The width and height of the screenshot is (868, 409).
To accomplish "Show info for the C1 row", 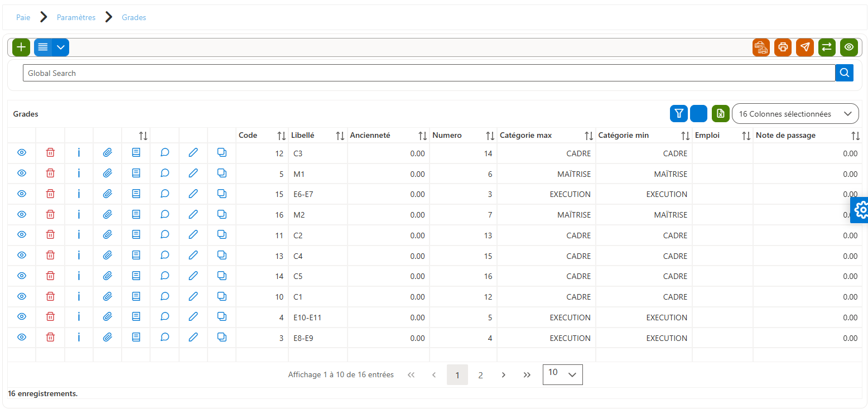I will (79, 296).
